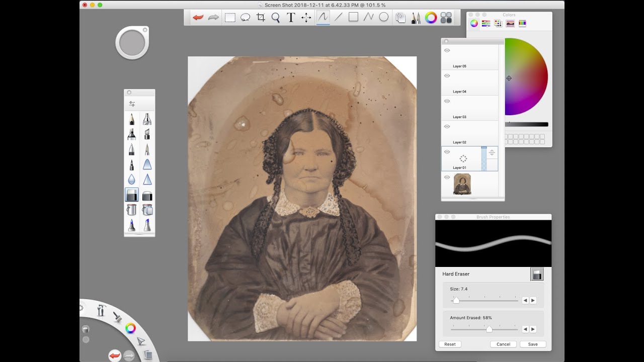Select the Text tool

(x=291, y=18)
